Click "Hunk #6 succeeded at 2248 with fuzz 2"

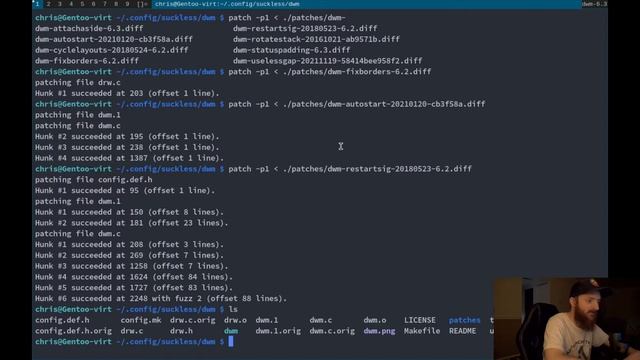pos(161,298)
